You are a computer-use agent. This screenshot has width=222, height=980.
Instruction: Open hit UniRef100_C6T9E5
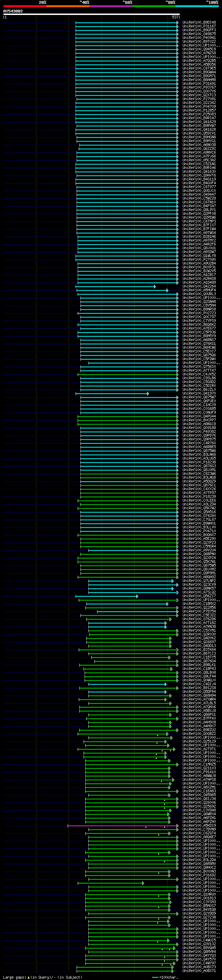199,68
